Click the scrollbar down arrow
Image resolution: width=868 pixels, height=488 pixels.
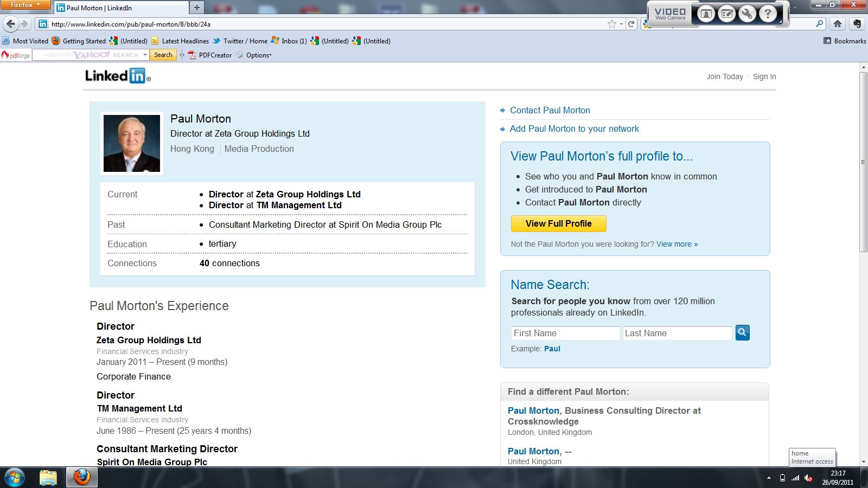[863, 462]
